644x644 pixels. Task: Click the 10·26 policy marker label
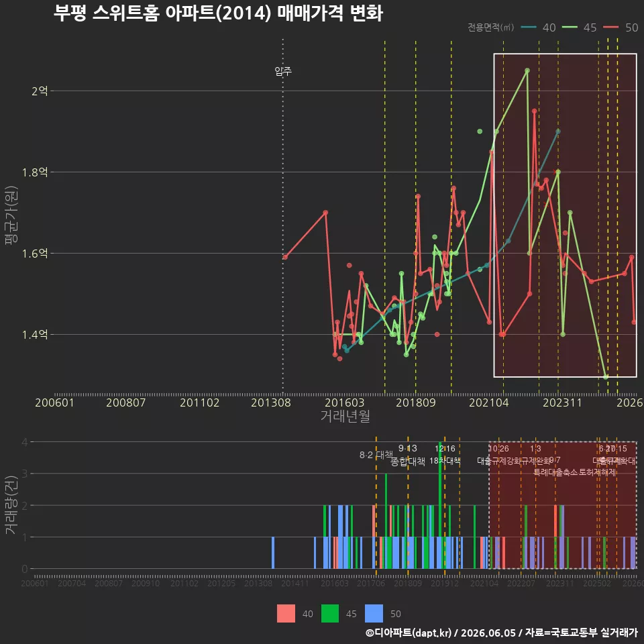(498, 449)
